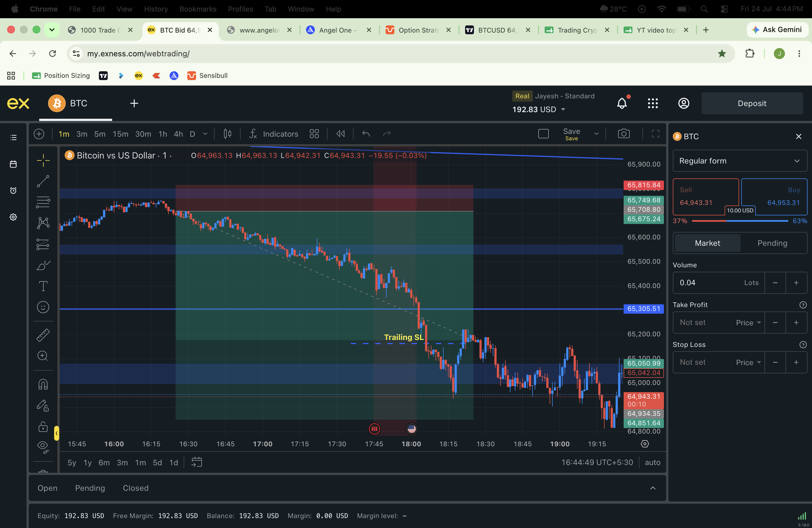Viewport: 812px width, 528px height.
Task: Expand the positions panel chevron
Action: pos(653,488)
